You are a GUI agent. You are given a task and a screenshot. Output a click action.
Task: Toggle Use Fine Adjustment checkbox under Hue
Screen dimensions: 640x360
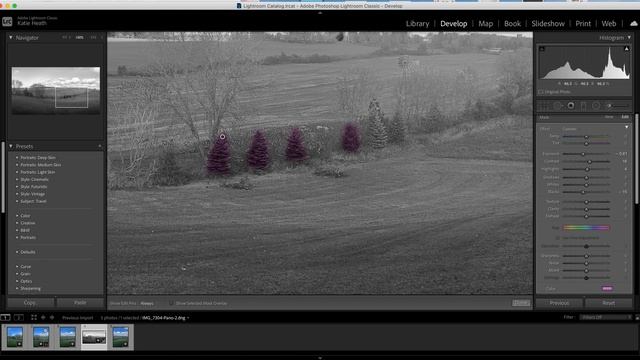coord(558,238)
